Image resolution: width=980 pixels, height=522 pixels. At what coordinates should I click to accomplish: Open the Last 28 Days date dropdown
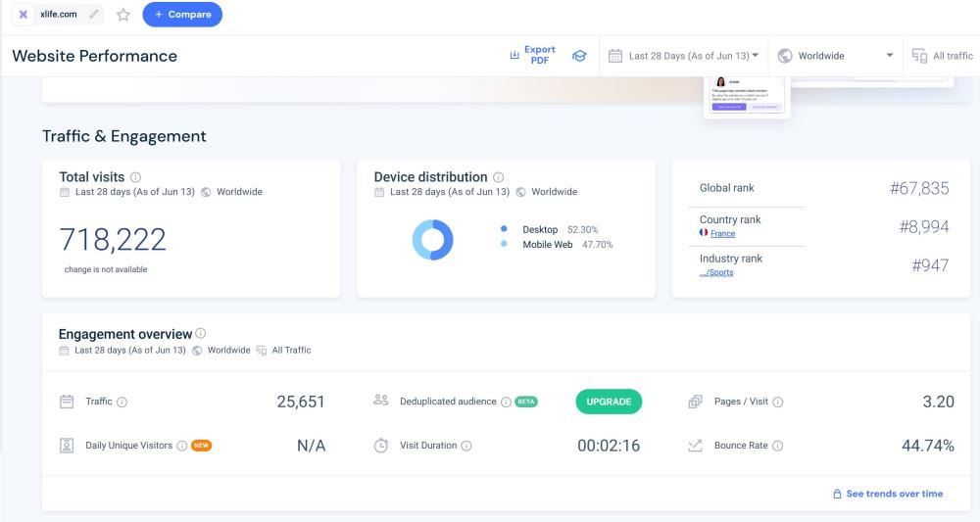click(x=684, y=56)
